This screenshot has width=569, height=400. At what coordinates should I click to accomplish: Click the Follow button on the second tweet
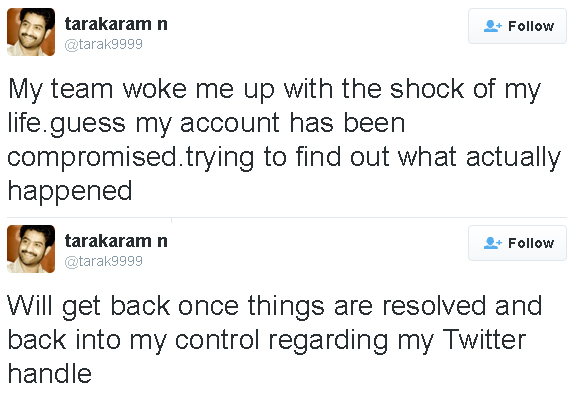pyautogui.click(x=517, y=243)
